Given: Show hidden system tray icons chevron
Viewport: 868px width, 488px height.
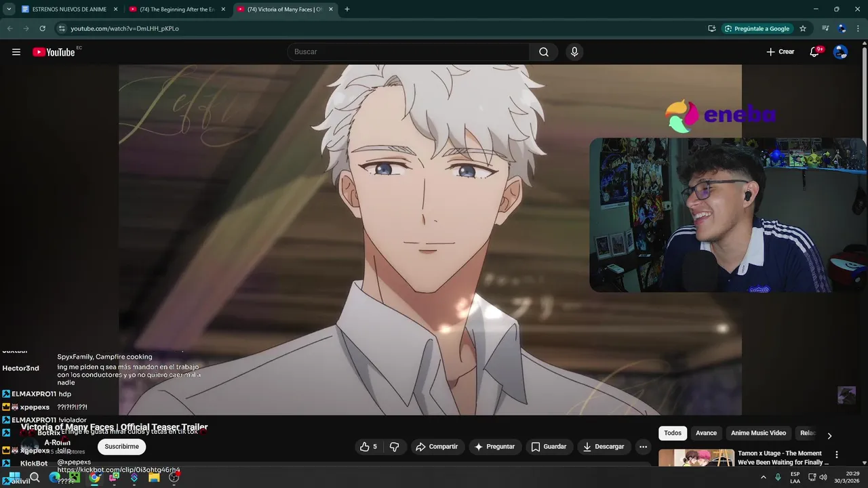Looking at the screenshot, I should pos(764,477).
